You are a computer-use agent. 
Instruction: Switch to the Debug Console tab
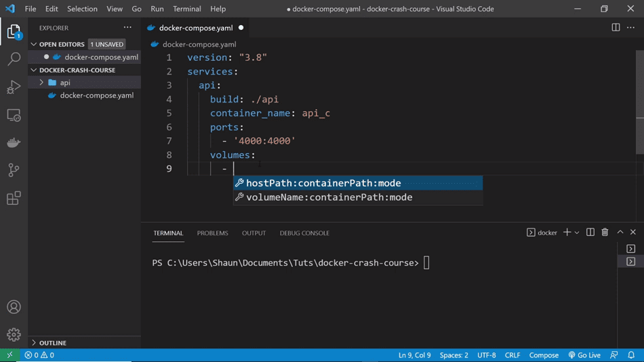tap(304, 233)
